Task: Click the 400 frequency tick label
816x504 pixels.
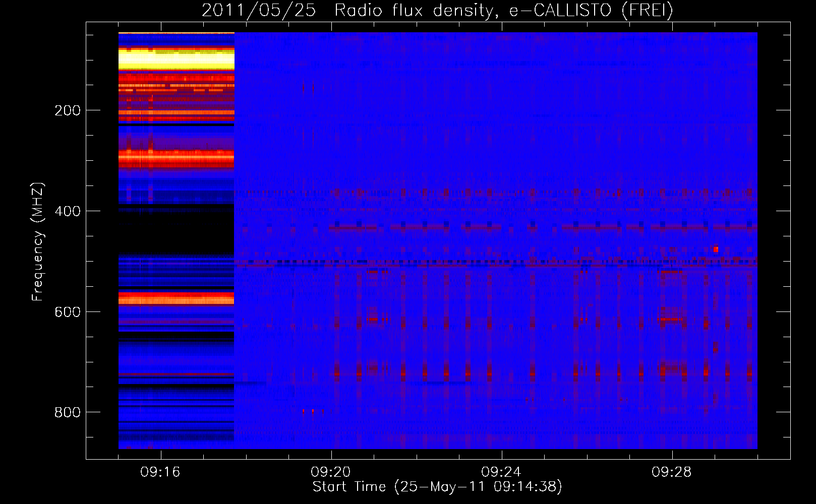Action: [67, 211]
